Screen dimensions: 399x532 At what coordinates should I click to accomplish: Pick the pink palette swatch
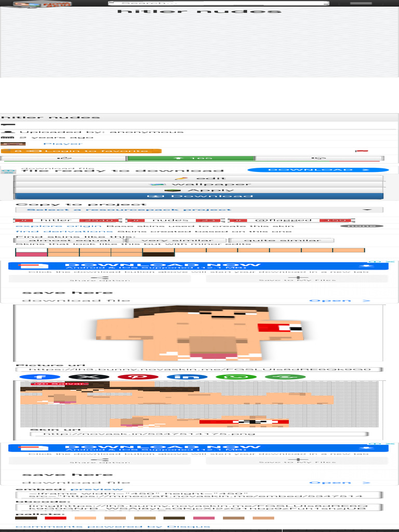[204, 518]
